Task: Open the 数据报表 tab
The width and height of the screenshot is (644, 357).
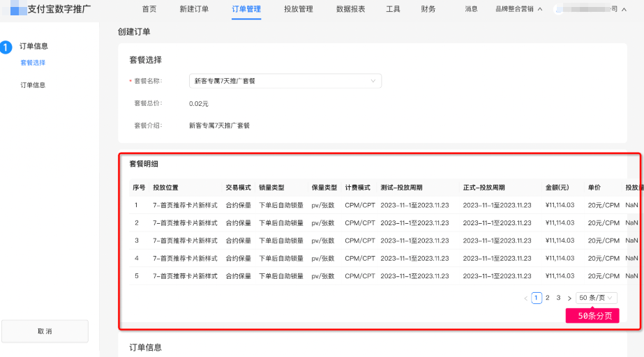Action: pyautogui.click(x=350, y=9)
